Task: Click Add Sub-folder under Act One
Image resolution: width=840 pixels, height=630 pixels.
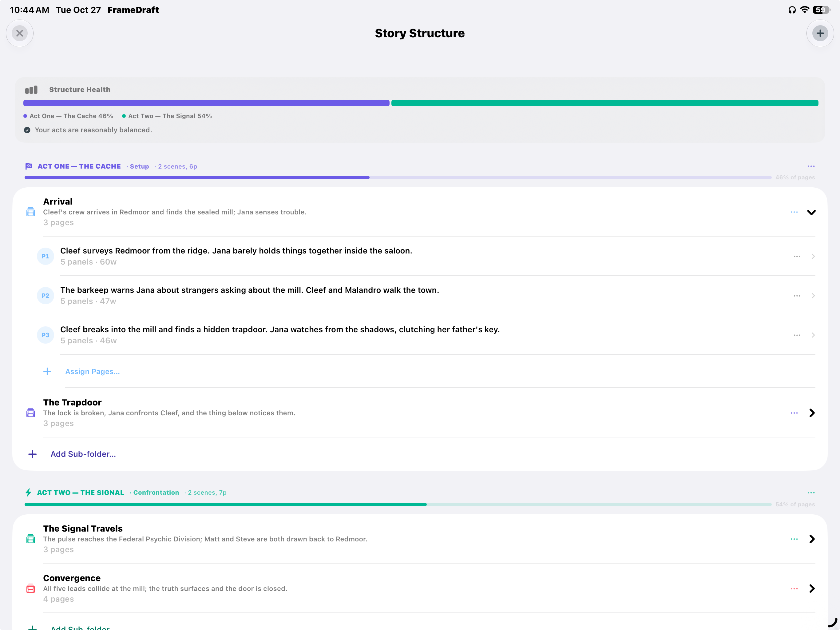Action: click(x=83, y=454)
